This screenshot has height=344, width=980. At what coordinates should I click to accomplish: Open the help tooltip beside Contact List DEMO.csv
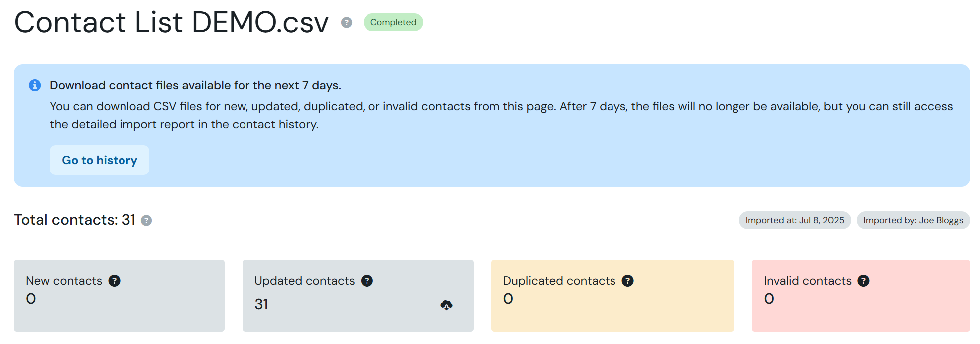(x=346, y=22)
